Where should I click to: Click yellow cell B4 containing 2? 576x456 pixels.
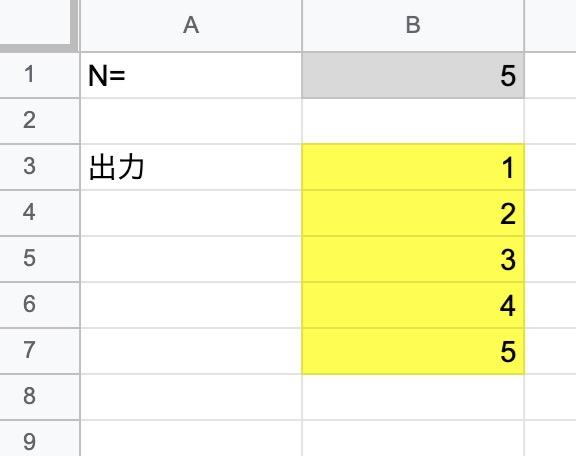413,213
